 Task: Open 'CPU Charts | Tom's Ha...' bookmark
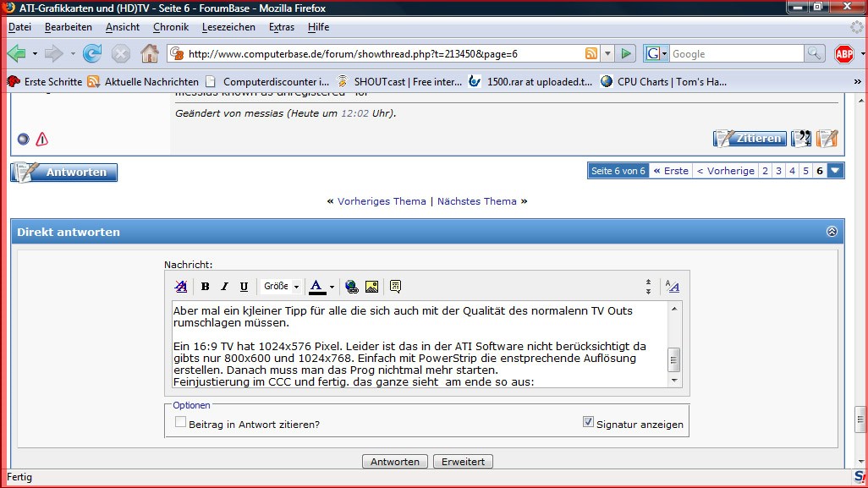click(x=663, y=81)
